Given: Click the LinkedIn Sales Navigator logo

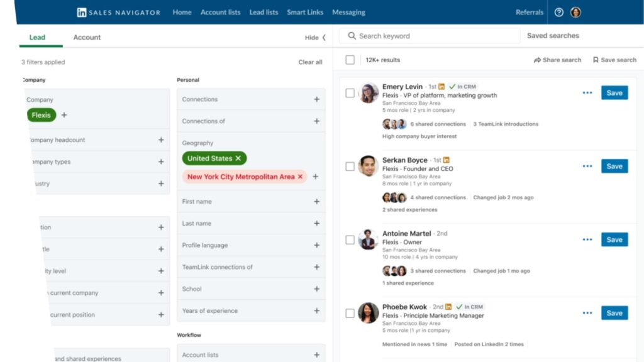Looking at the screenshot, I should [118, 13].
